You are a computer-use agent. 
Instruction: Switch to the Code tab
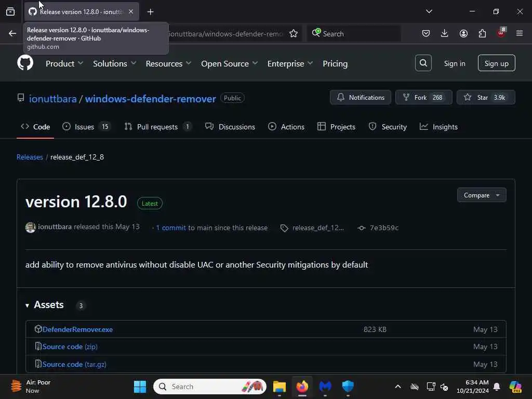click(35, 127)
